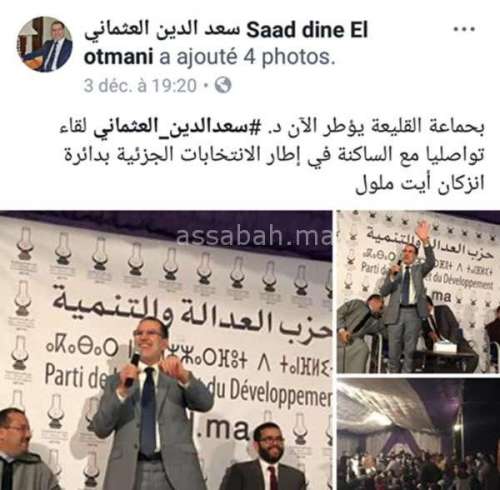Screen dimensions: 500x490
Task: Click the Tifinagh script line on the banner
Action: click(188, 355)
